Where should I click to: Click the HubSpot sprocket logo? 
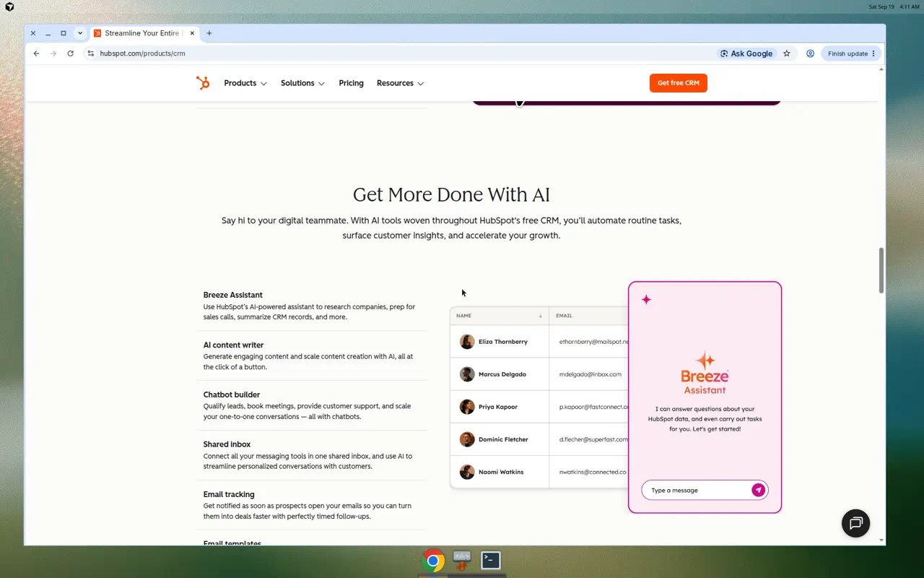tap(203, 83)
